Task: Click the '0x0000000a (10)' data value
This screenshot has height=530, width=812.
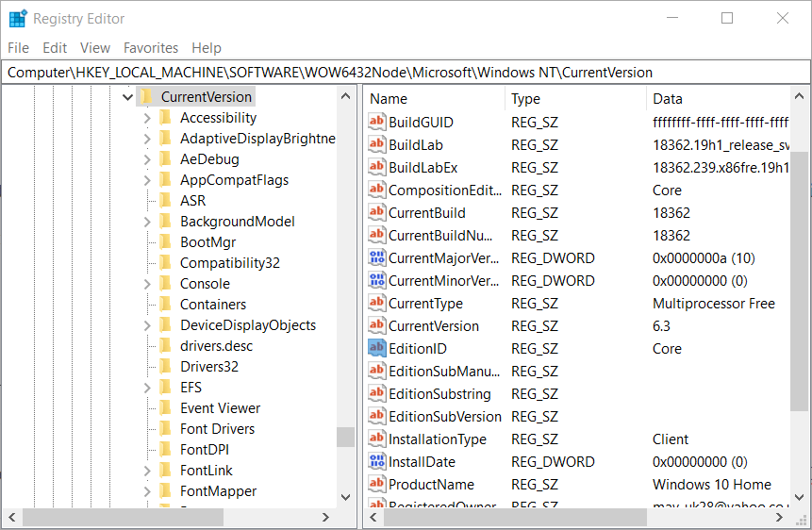Action: (704, 258)
